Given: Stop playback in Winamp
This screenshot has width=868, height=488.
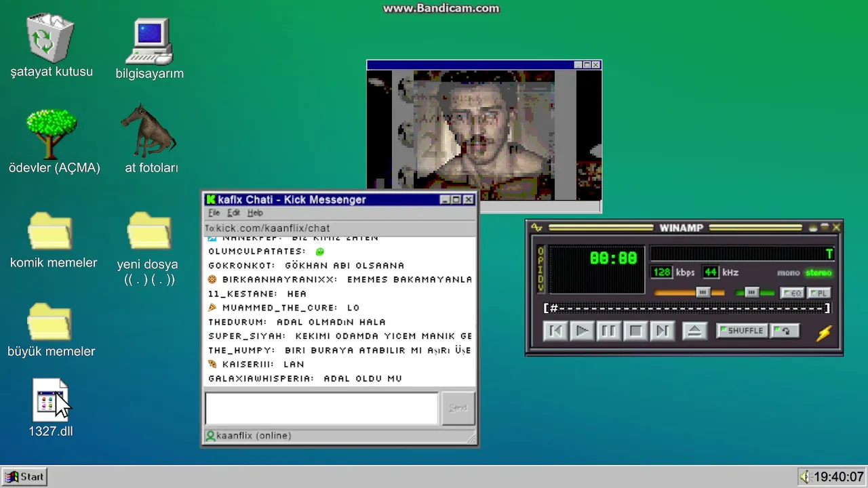Looking at the screenshot, I should click(x=635, y=331).
